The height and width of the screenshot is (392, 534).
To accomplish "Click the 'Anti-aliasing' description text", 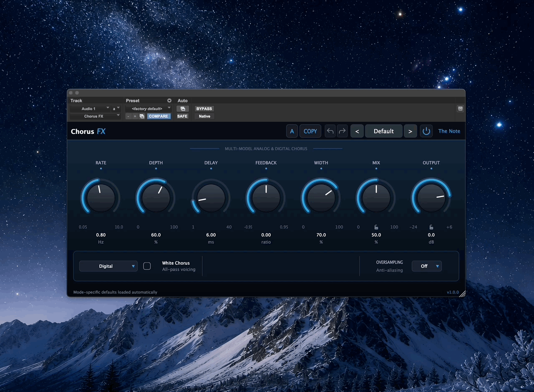I will click(x=390, y=270).
